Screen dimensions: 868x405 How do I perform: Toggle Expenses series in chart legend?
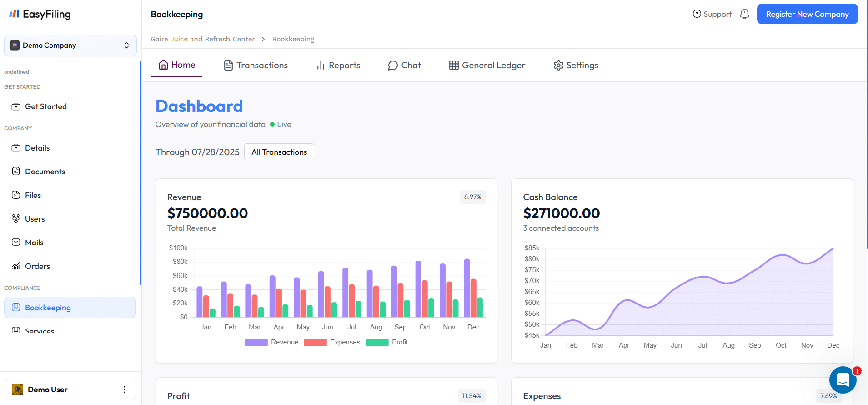pos(332,342)
